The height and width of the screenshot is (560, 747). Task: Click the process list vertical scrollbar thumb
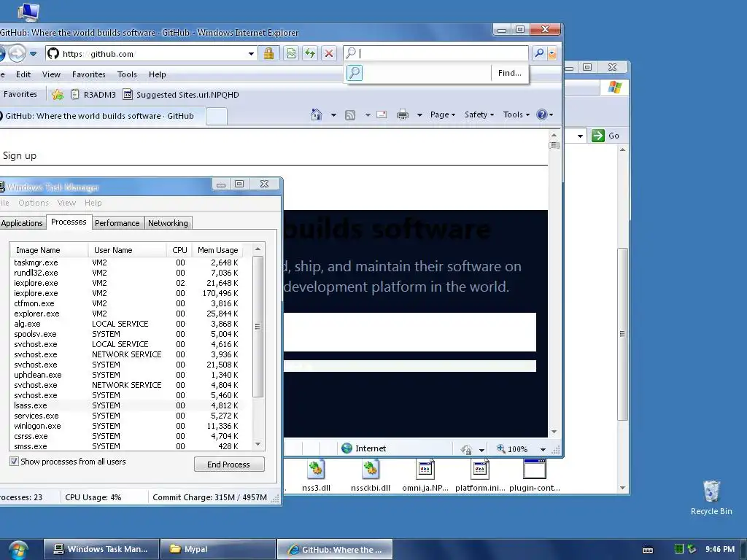tap(258, 327)
